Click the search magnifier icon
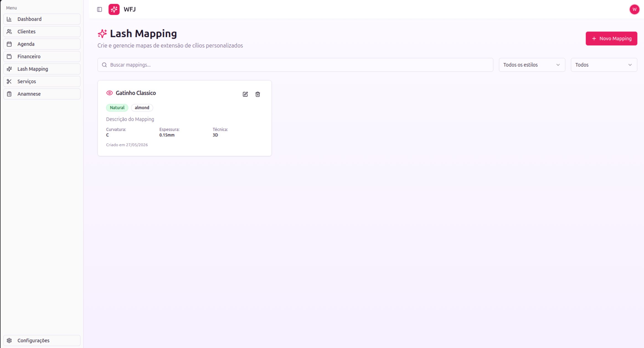Image resolution: width=644 pixels, height=348 pixels. tap(104, 65)
